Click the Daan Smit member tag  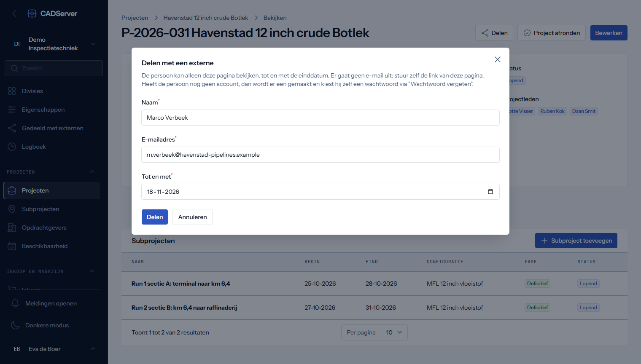(584, 111)
